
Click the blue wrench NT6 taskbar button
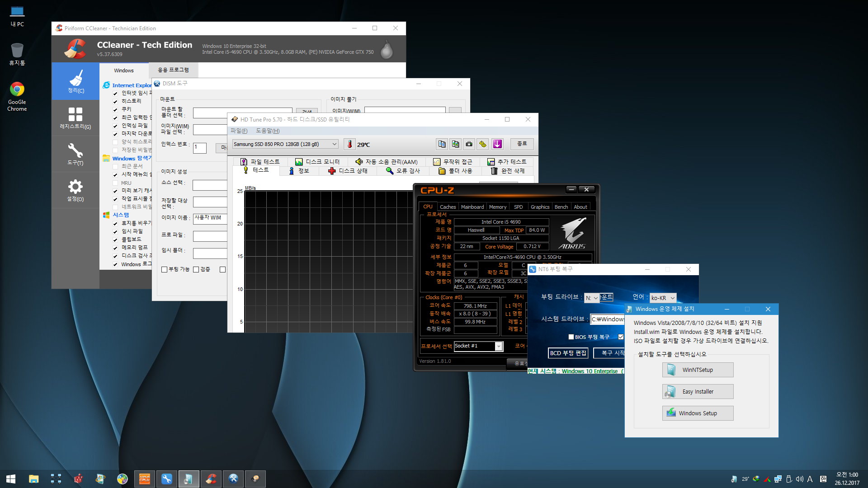(167, 479)
